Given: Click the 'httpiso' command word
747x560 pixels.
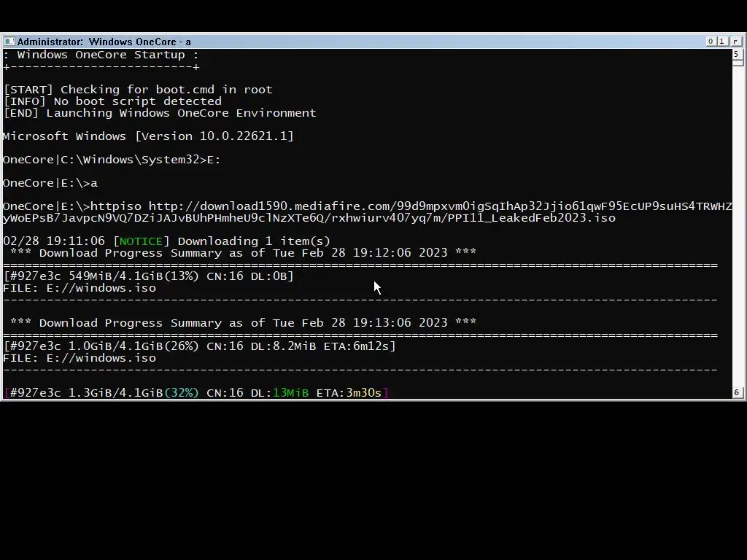Looking at the screenshot, I should coord(116,206).
